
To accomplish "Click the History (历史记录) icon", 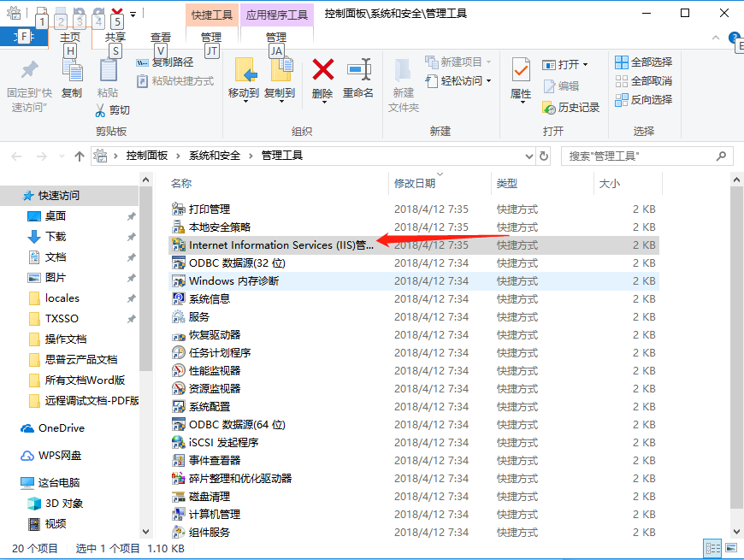I will [x=549, y=108].
